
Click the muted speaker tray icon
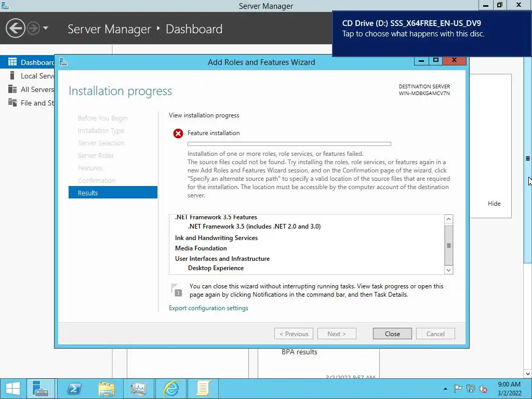483,389
